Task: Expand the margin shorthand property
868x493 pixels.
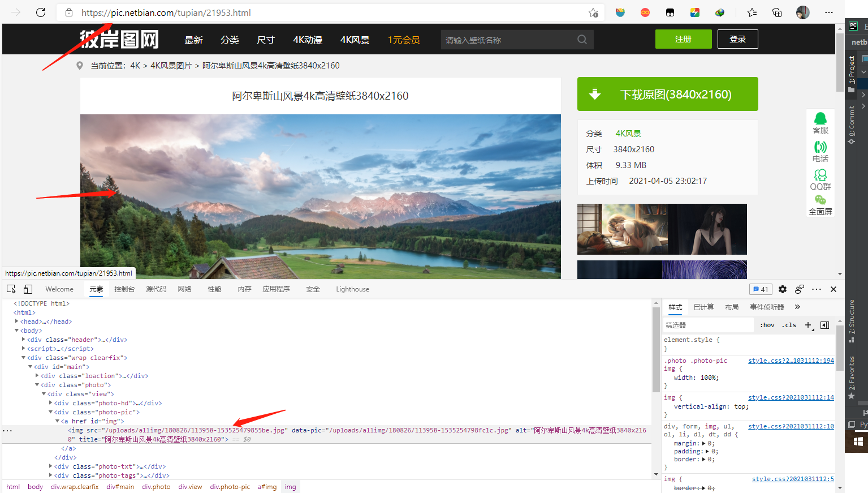Action: tap(703, 444)
